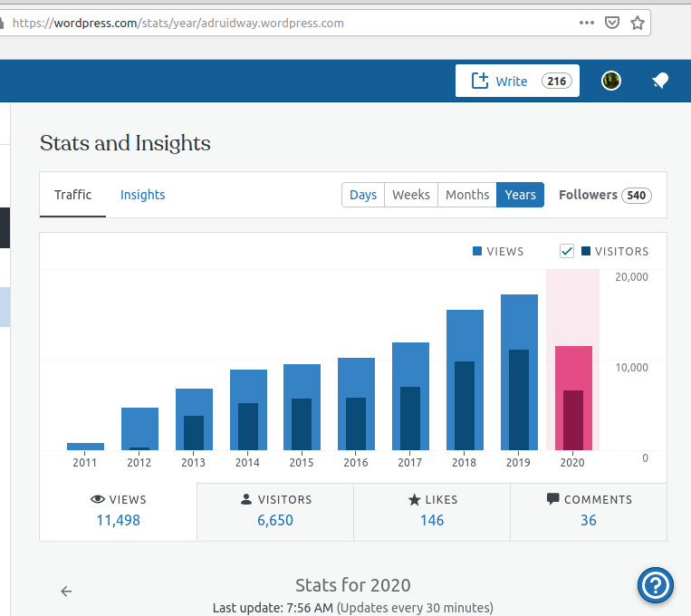Select the Visitors stat showing 6,650

[274, 511]
